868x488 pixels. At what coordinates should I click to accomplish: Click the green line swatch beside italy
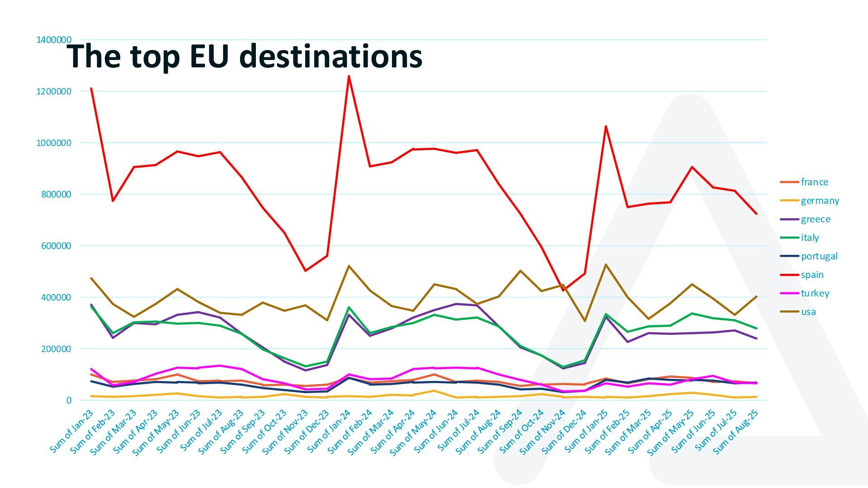point(789,238)
